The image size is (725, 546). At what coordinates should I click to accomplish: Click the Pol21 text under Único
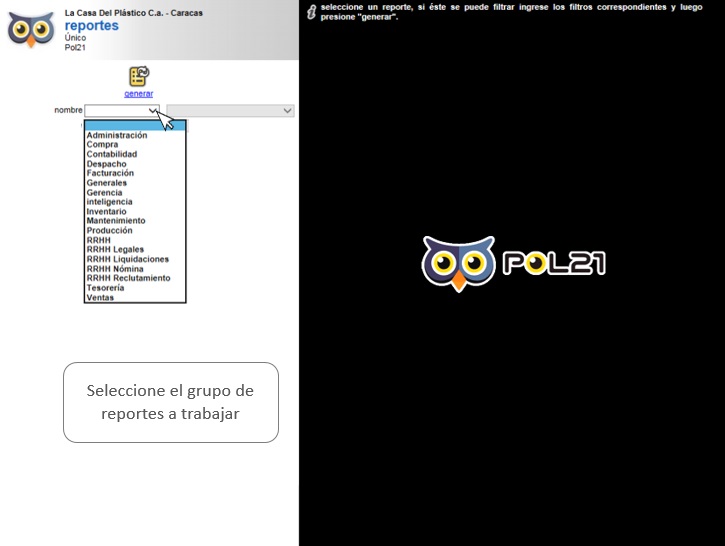tap(75, 47)
